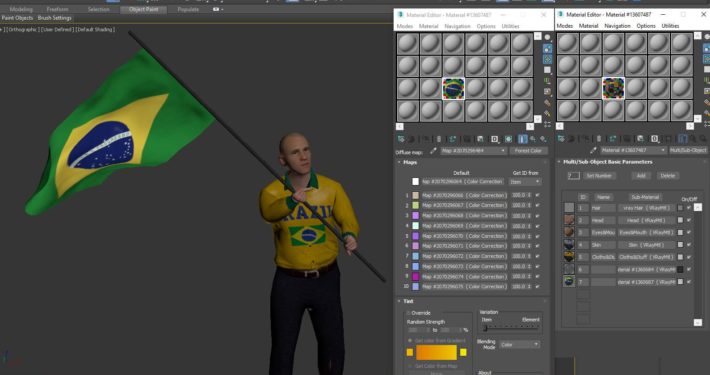The width and height of the screenshot is (710, 375).
Task: Open Navigation menu in left Material Editor
Action: click(457, 26)
